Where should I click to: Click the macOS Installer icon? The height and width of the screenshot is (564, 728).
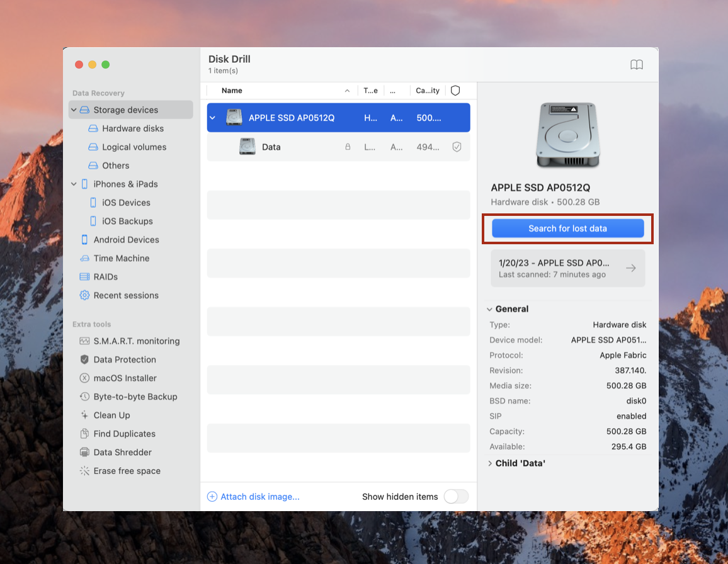pos(84,378)
